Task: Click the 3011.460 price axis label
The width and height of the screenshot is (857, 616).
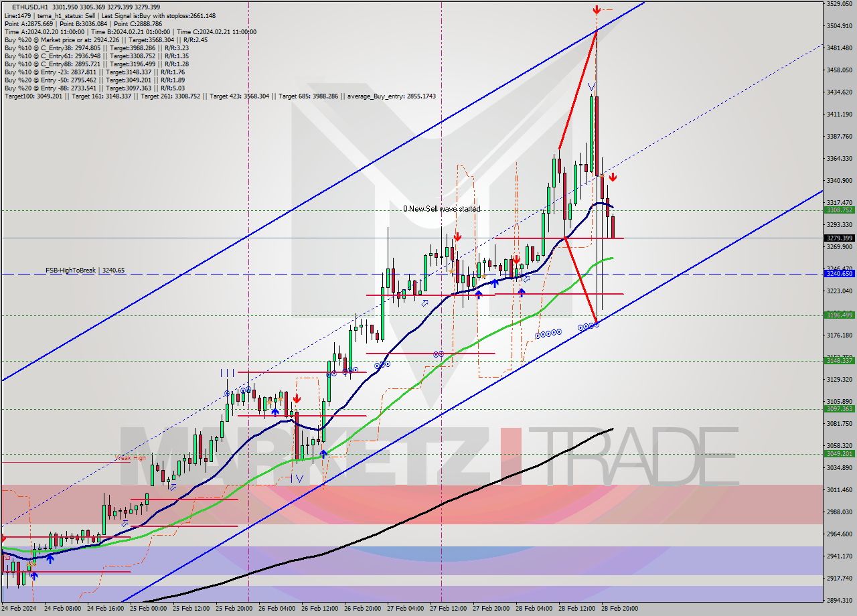Action: click(x=839, y=490)
